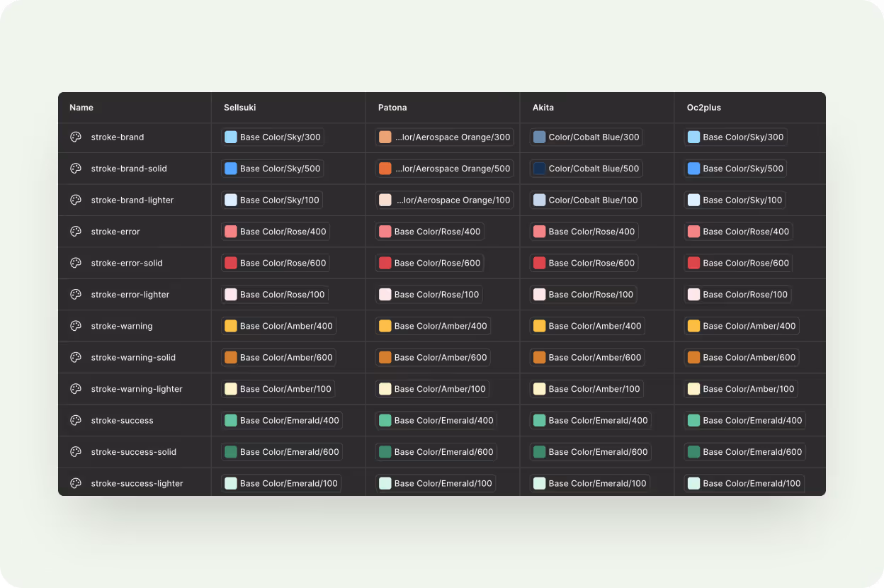884x588 pixels.
Task: Click Oc2plus Base Color/Emerald/100 cell
Action: (744, 483)
